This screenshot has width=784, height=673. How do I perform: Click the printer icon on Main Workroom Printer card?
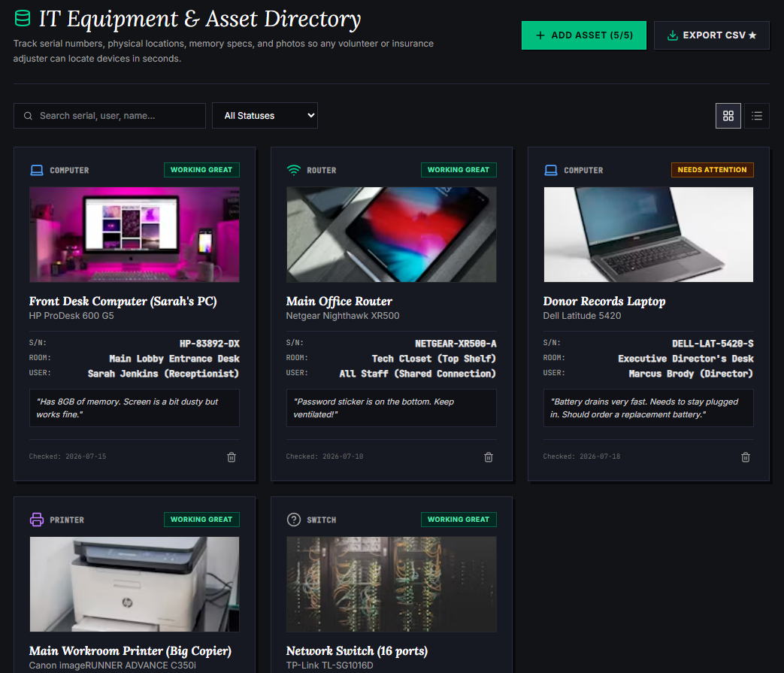(37, 520)
